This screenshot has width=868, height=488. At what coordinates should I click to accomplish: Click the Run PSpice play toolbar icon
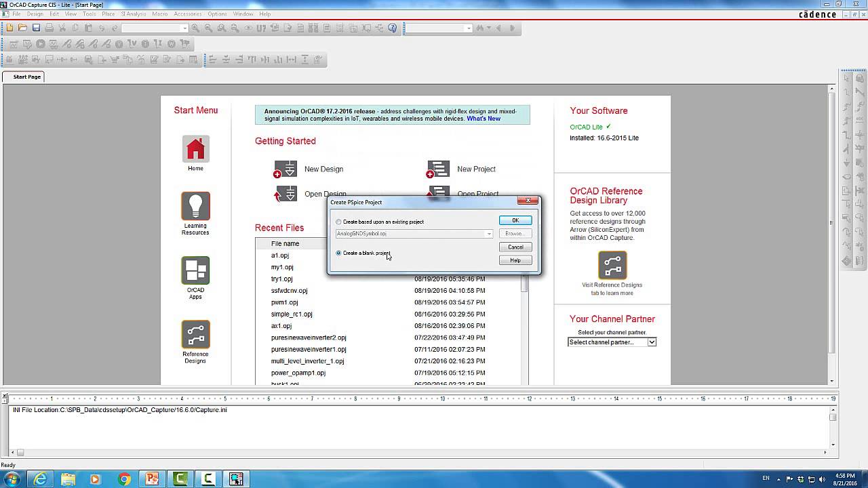point(41,43)
